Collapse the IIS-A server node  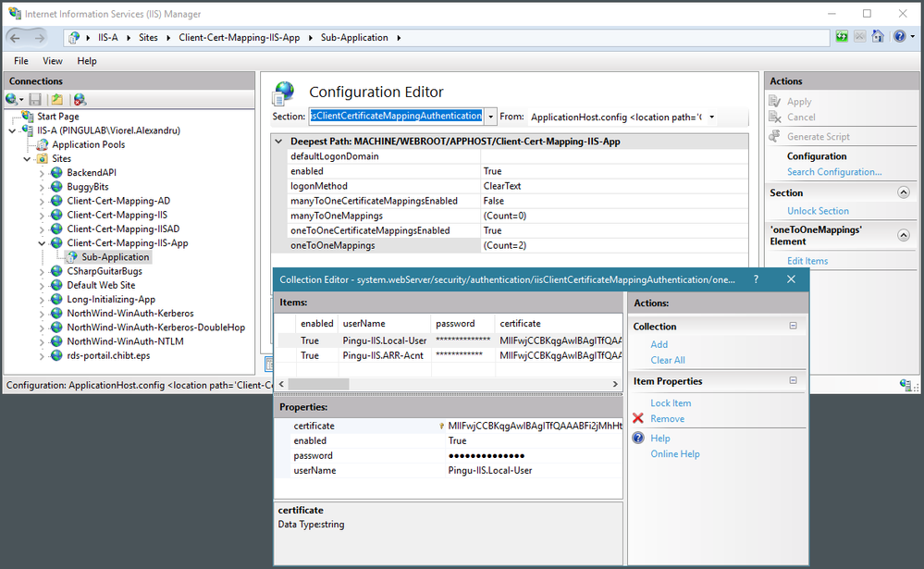(x=12, y=130)
